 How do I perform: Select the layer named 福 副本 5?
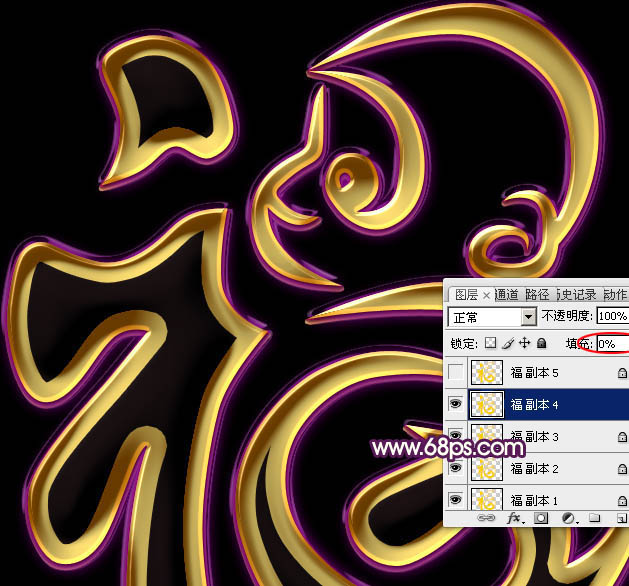pyautogui.click(x=534, y=373)
